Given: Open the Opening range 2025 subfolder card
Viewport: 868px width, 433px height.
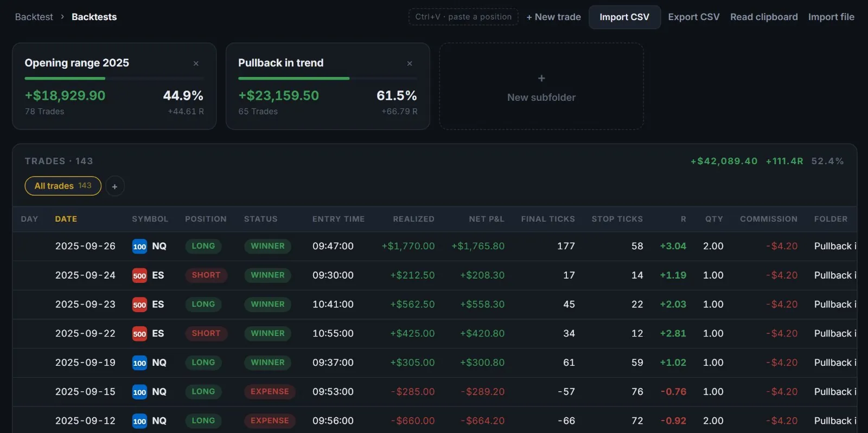Looking at the screenshot, I should pos(114,87).
